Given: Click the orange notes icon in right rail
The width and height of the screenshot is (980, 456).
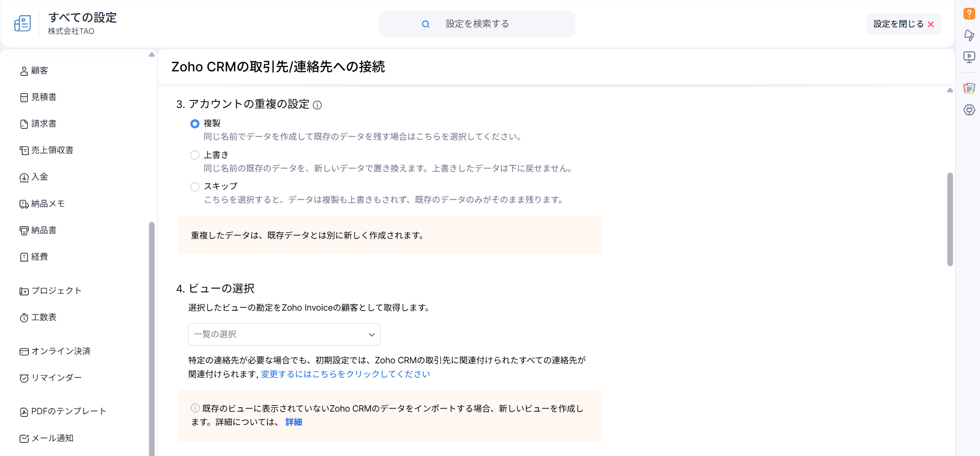Looking at the screenshot, I should pyautogui.click(x=969, y=88).
